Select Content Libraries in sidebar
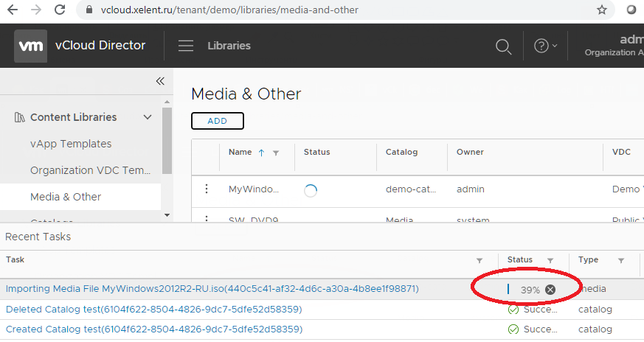The height and width of the screenshot is (342, 644). [x=74, y=117]
